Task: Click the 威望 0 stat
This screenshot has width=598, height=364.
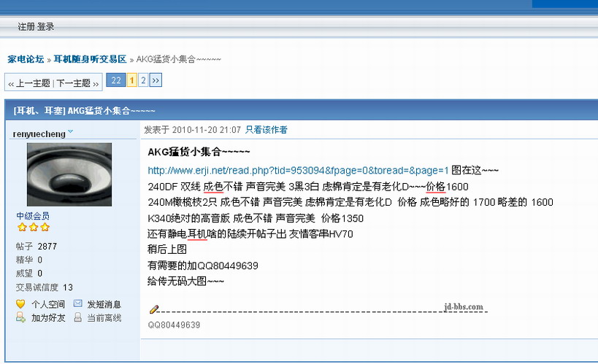Action: (29, 274)
